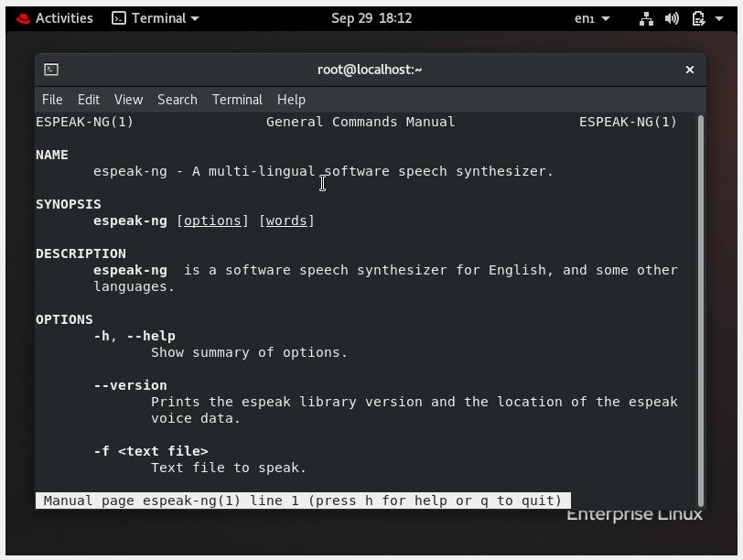The height and width of the screenshot is (560, 743).
Task: Open the Edit menu
Action: [88, 100]
